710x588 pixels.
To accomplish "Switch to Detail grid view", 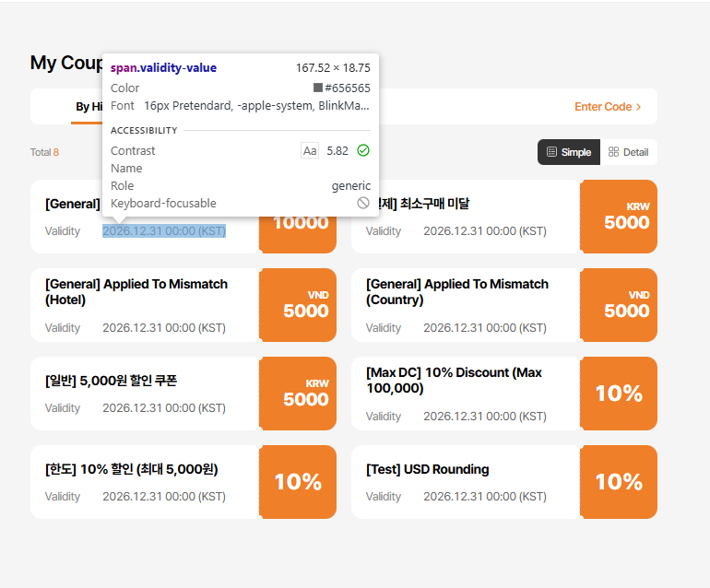I will coord(628,152).
